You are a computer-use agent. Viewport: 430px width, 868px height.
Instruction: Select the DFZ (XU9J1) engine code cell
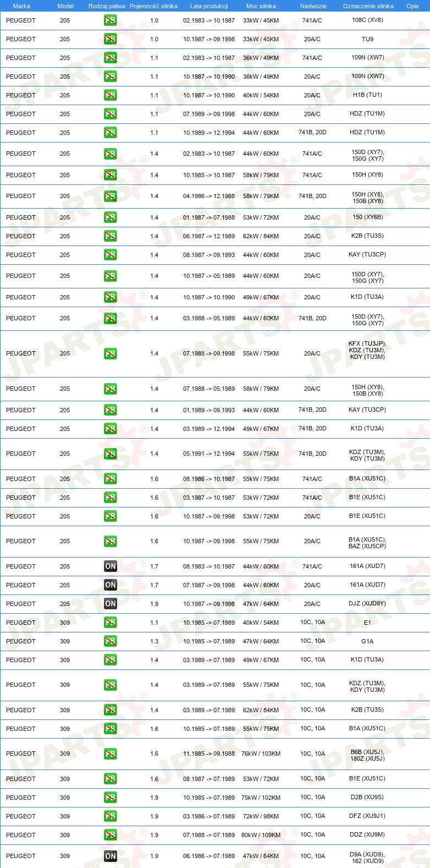click(367, 816)
